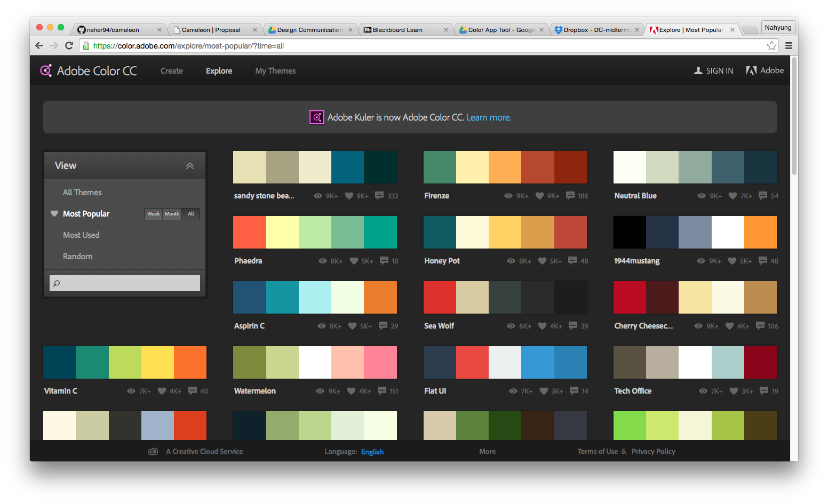The height and width of the screenshot is (504, 828).
Task: Click the browser reload icon
Action: 69,45
